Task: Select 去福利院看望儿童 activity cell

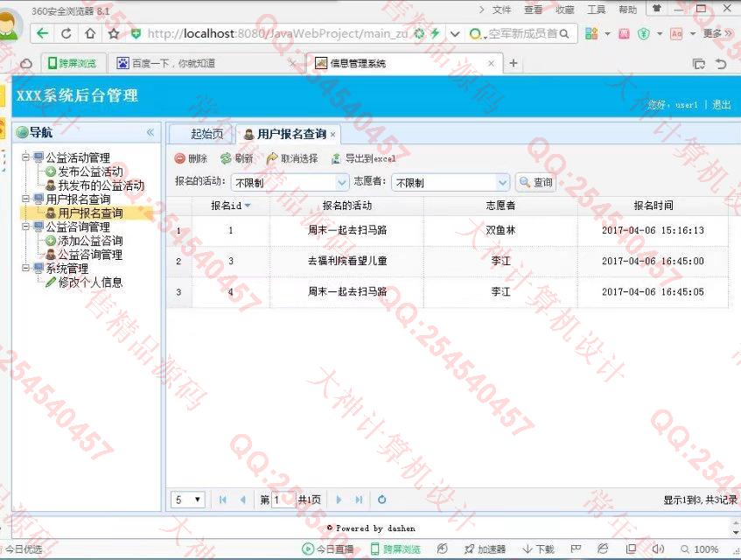Action: pyautogui.click(x=346, y=261)
